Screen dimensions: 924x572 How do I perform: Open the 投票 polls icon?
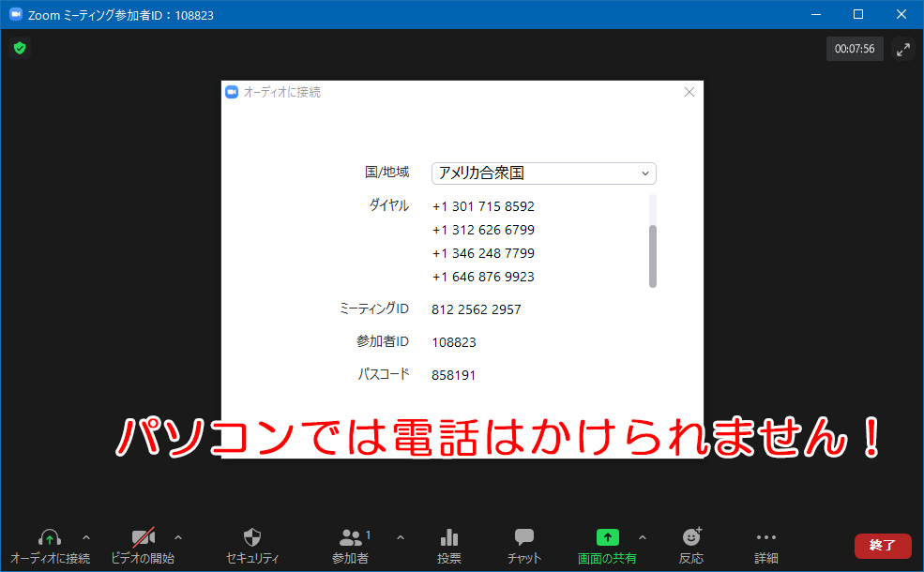click(x=449, y=538)
